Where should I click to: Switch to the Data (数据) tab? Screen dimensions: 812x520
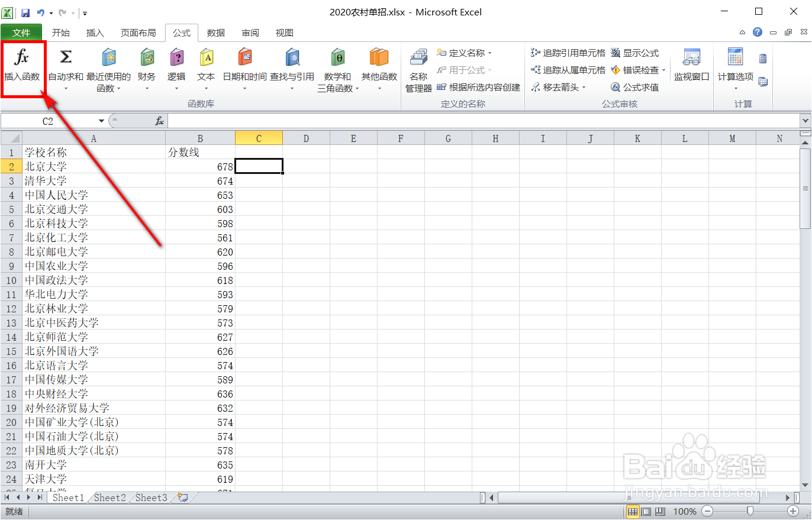click(x=216, y=33)
